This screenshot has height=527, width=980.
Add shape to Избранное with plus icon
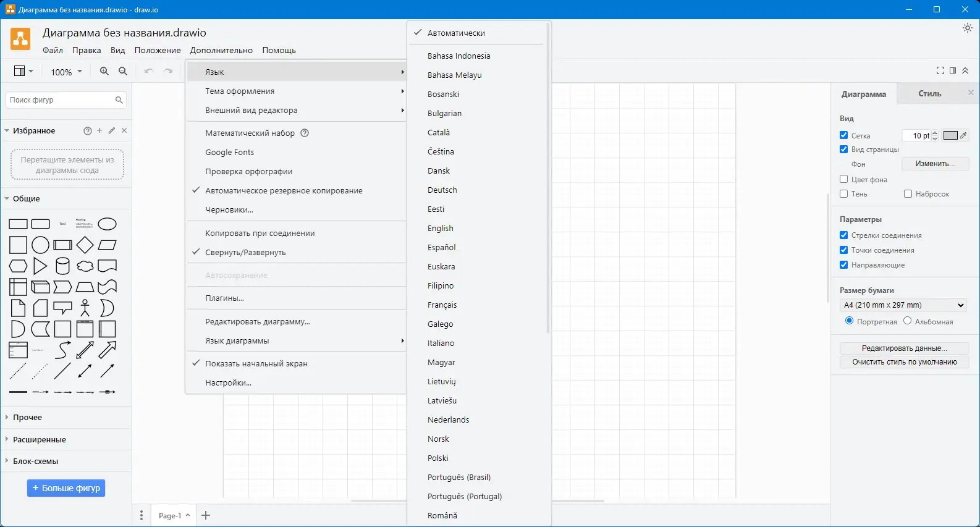[x=99, y=130]
